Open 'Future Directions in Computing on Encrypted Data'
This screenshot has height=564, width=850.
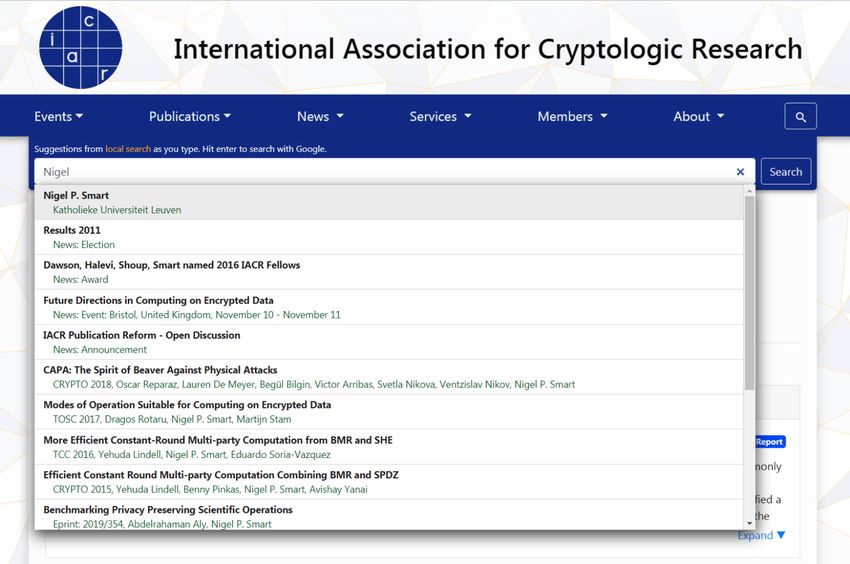(x=389, y=307)
